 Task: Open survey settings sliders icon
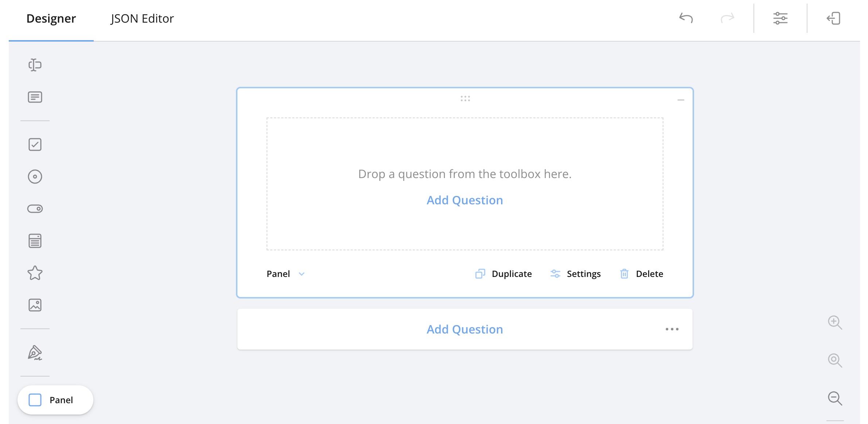[x=780, y=18]
